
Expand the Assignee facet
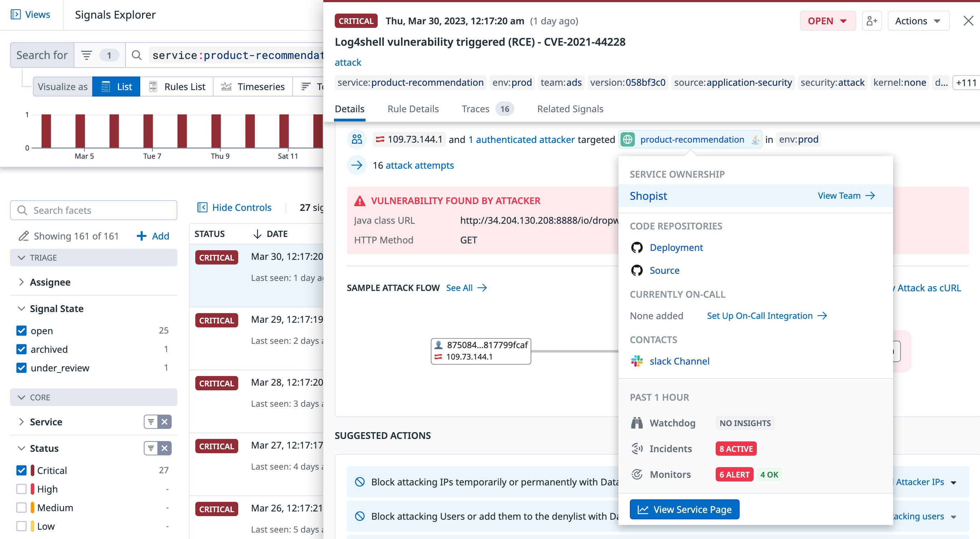tap(22, 282)
